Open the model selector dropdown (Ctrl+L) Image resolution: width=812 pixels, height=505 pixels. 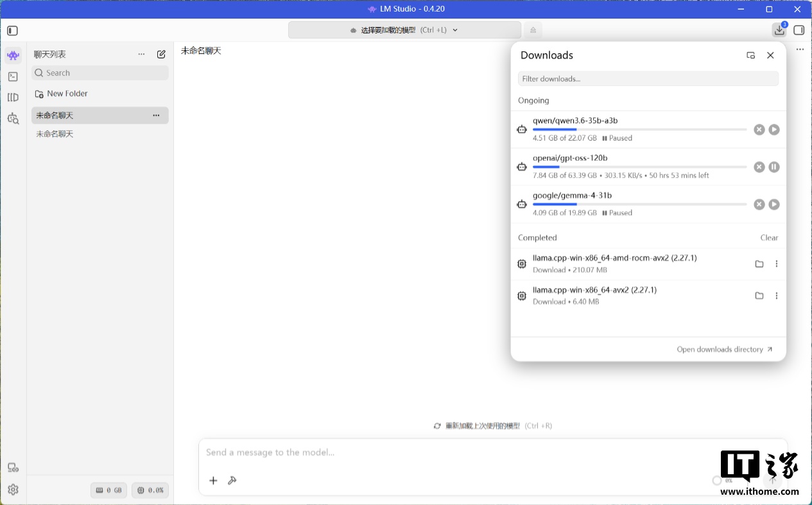pos(404,30)
